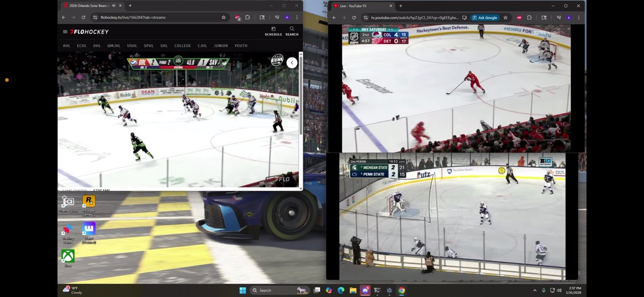Viewport: 644px width, 297px height.
Task: Close the Live - YouTube TV tab
Action: point(391,5)
